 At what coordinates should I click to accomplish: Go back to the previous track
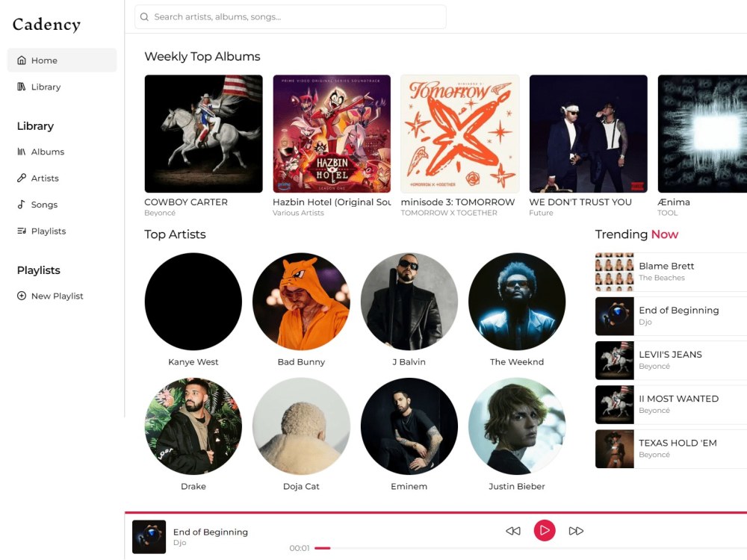(513, 531)
